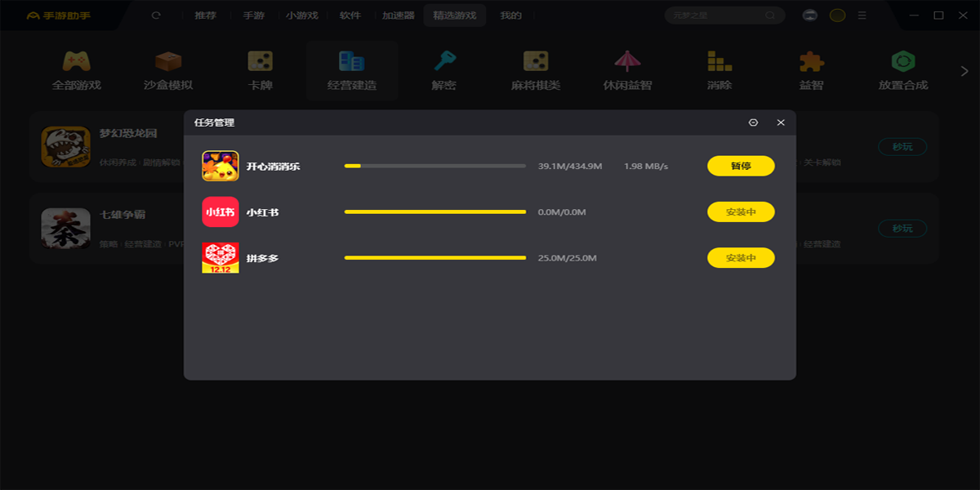Viewport: 980px width, 490px height.
Task: Select the 休闲益智 umbrella category
Action: click(x=627, y=71)
